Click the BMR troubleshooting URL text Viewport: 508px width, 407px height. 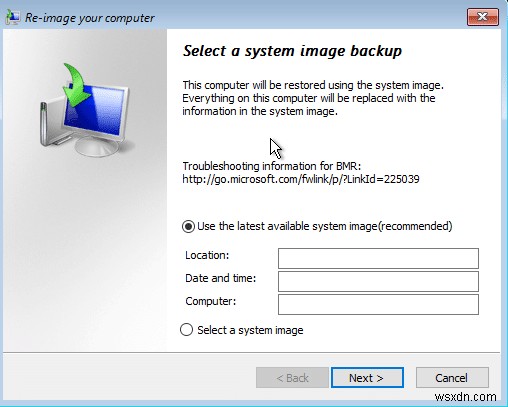coord(301,179)
